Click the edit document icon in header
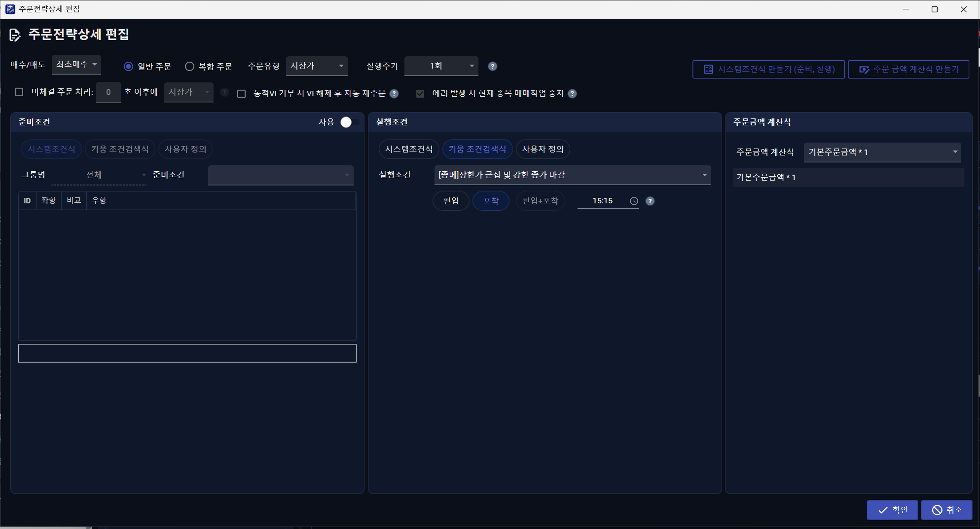 15,35
